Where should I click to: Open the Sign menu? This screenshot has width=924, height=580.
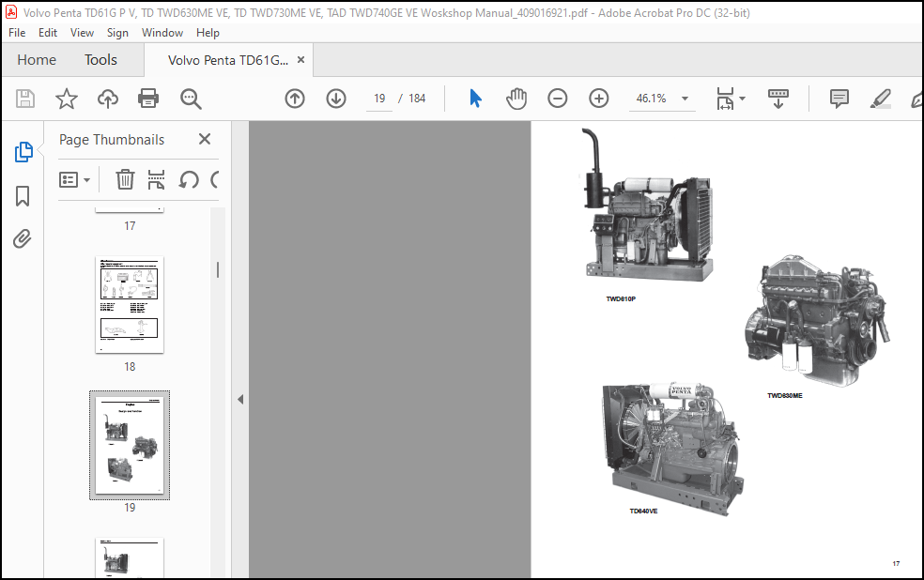(x=117, y=33)
